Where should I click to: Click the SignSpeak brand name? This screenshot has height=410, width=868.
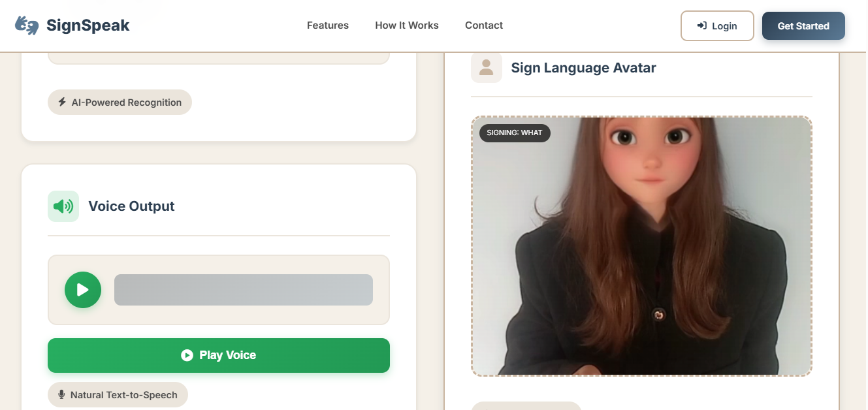pos(88,25)
